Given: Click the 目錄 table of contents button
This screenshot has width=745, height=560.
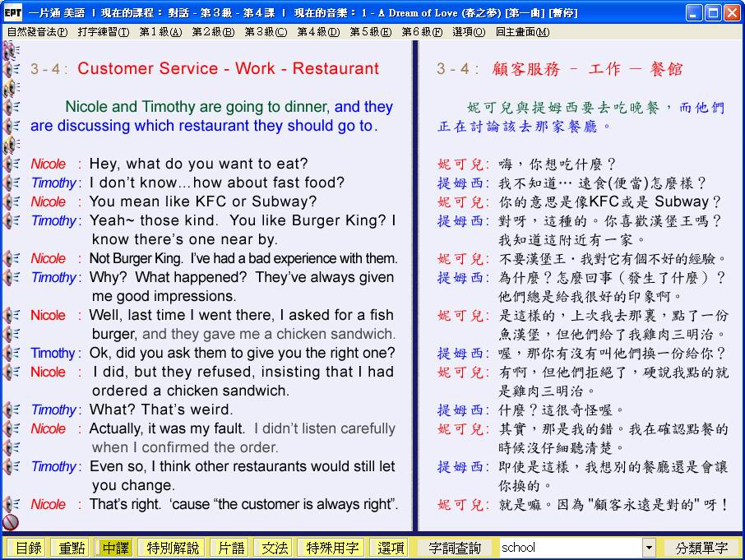Looking at the screenshot, I should tap(28, 548).
